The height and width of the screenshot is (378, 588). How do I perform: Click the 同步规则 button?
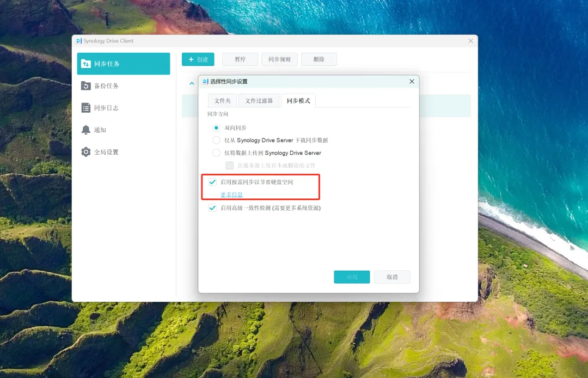coord(279,59)
